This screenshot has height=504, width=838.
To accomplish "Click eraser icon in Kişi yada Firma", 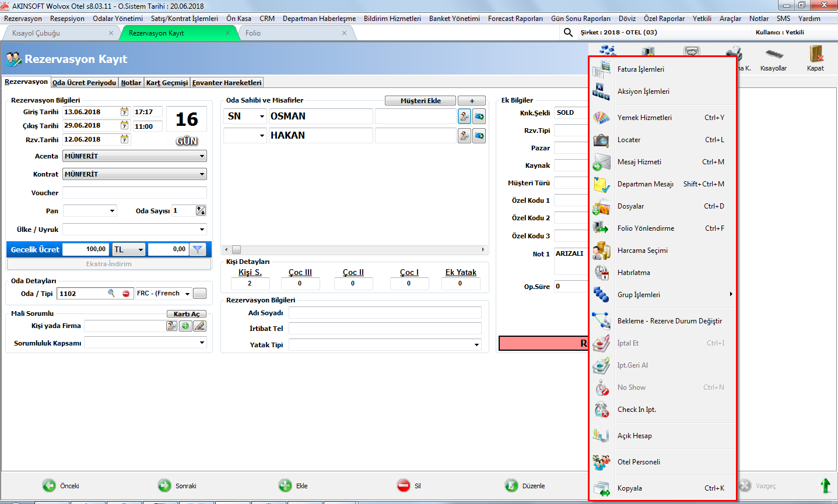I will pos(199,326).
